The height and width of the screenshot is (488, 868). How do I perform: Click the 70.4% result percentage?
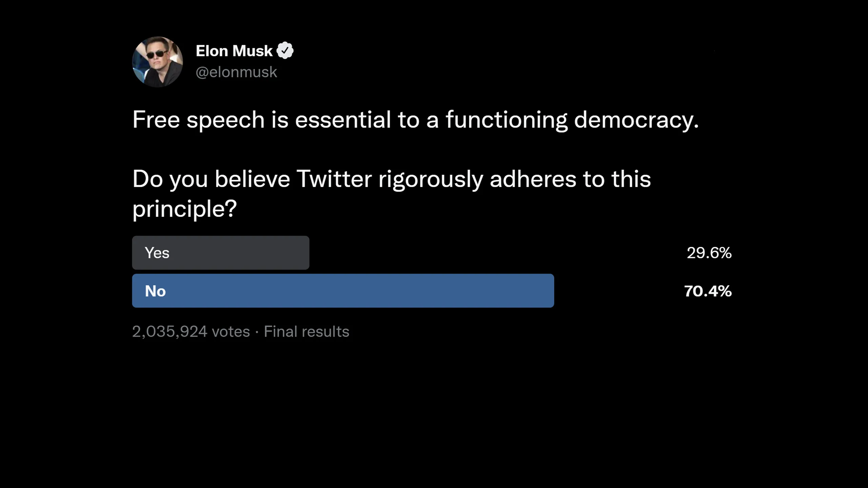708,291
